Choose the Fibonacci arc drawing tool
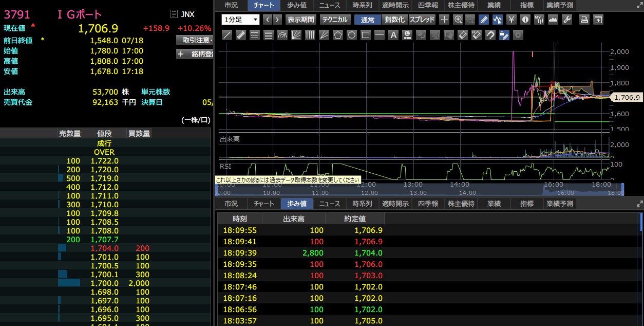644x326 pixels. (x=282, y=35)
